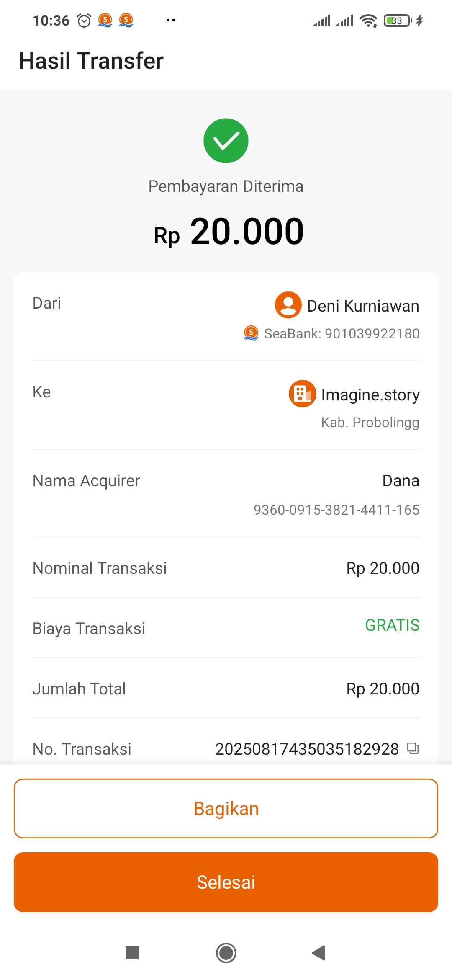Tap the GRATIS transaction fee label
The height and width of the screenshot is (980, 452).
(x=392, y=625)
